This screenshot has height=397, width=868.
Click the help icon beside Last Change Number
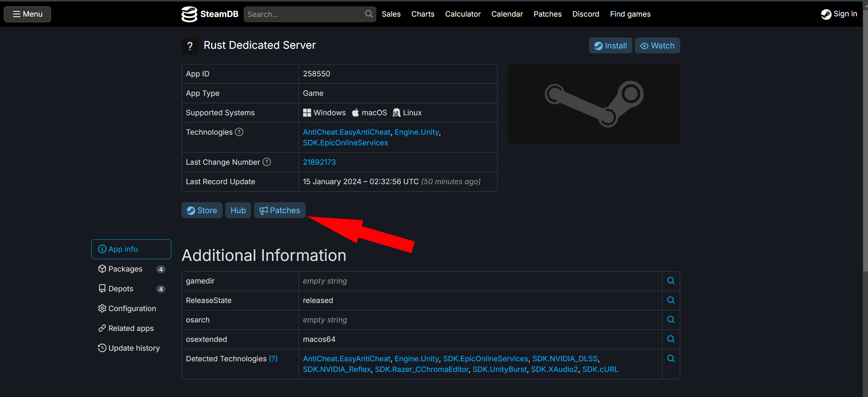coord(267,162)
